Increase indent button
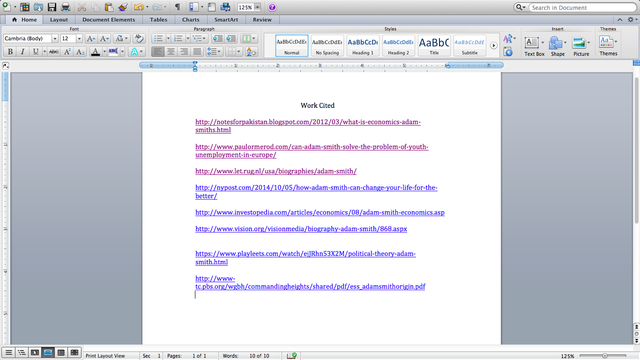The image size is (640, 360). 231,38
